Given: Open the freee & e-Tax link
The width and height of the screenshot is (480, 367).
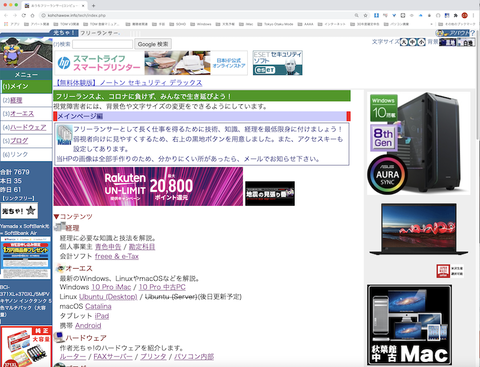Looking at the screenshot, I should (117, 256).
